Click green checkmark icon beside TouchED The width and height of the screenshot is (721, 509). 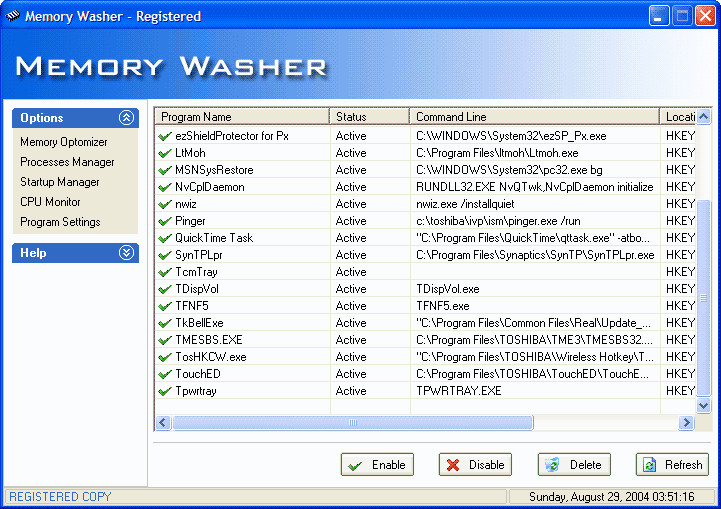pos(165,375)
